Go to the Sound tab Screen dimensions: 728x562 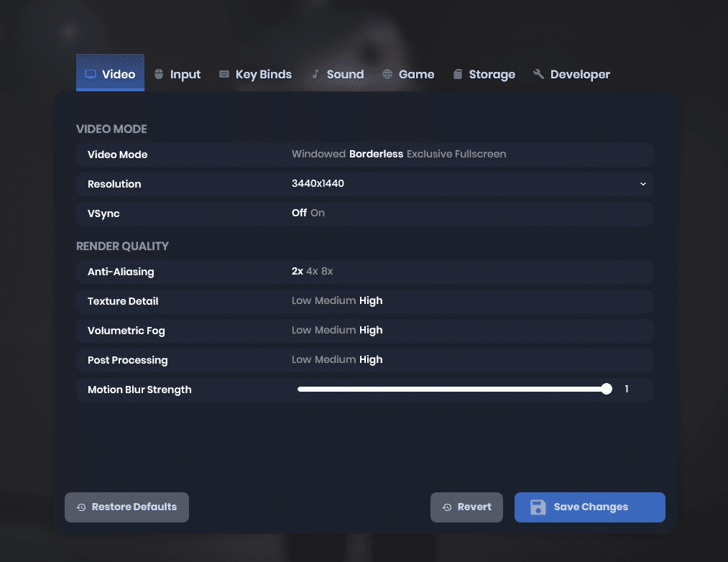(338, 74)
